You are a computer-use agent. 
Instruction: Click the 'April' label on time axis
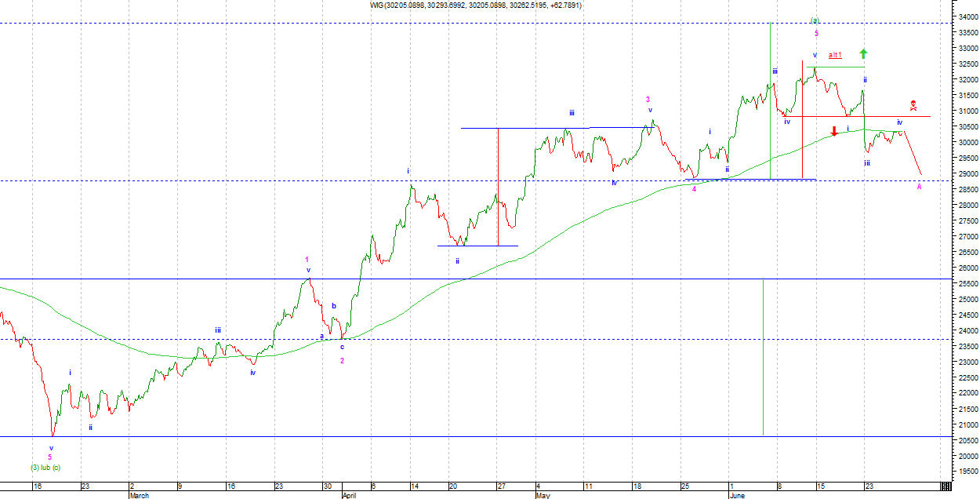click(350, 496)
